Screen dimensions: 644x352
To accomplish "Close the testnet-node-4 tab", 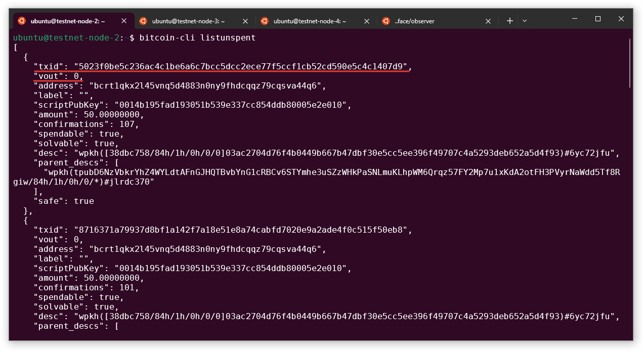I will pos(367,21).
